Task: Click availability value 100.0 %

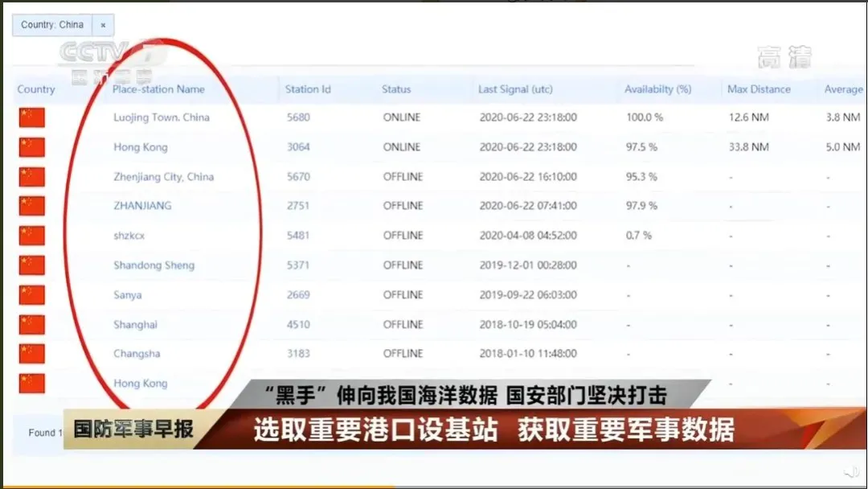Action: pyautogui.click(x=645, y=117)
